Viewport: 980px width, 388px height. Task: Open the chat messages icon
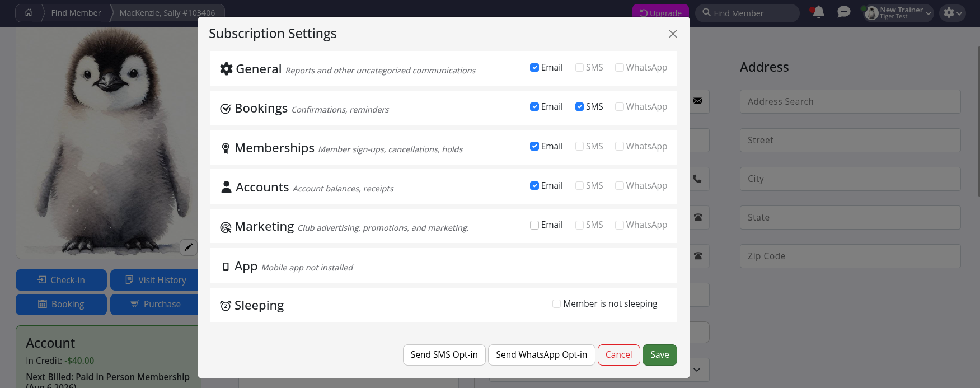pos(843,12)
